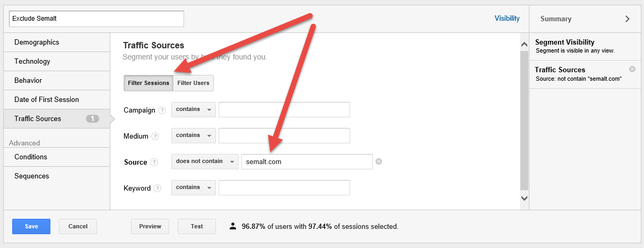Image resolution: width=644 pixels, height=248 pixels.
Task: Click the segment name field 'Exclude Semalt'
Action: point(97,19)
